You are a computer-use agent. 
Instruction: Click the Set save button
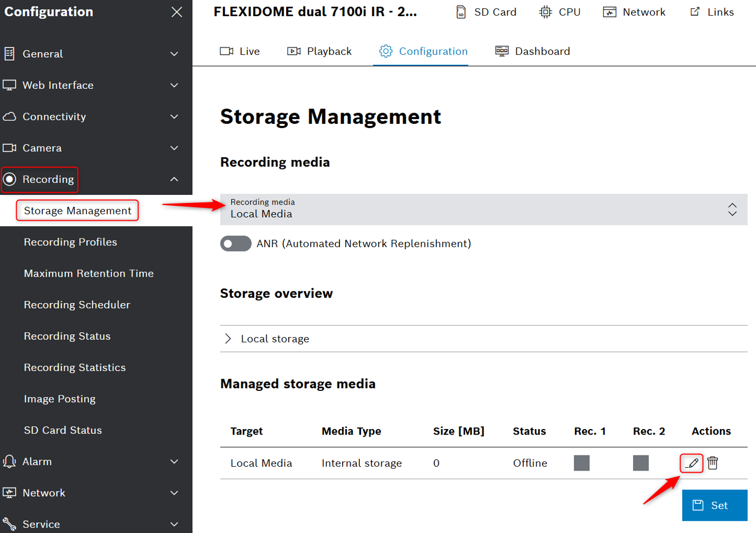715,506
